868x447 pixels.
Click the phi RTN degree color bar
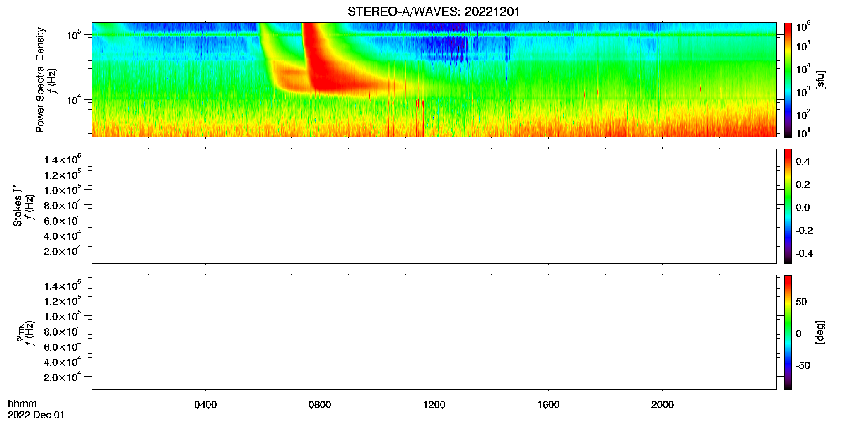pos(788,332)
